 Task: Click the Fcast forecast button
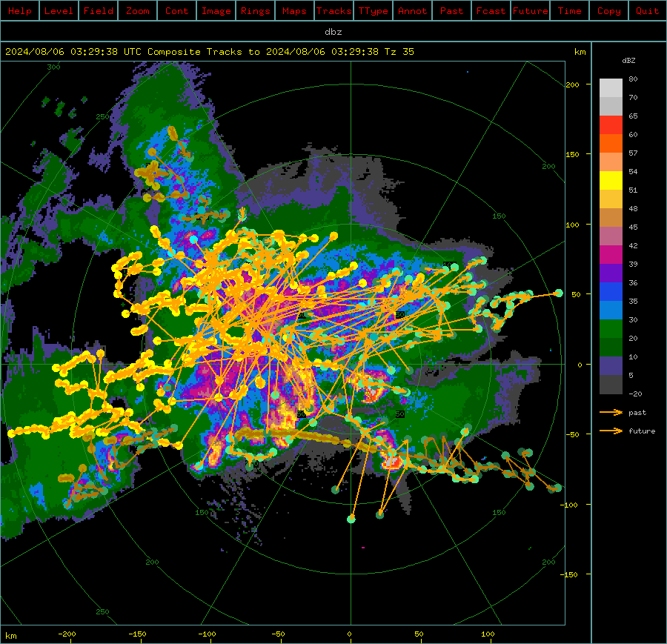tap(491, 11)
